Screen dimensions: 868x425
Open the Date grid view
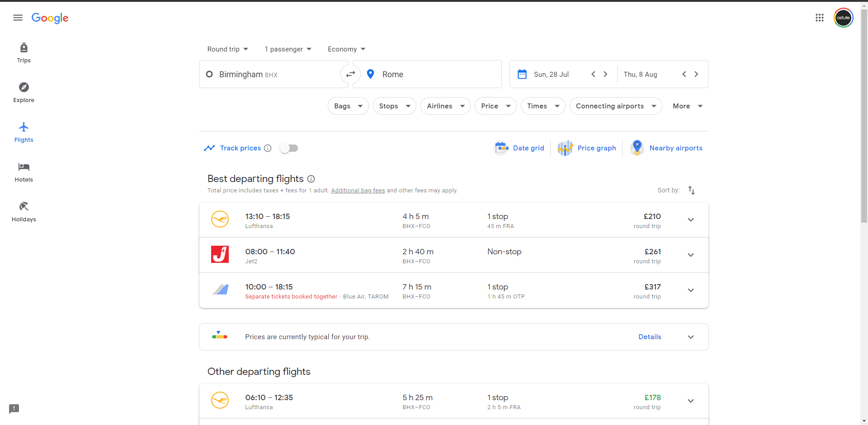pos(520,148)
